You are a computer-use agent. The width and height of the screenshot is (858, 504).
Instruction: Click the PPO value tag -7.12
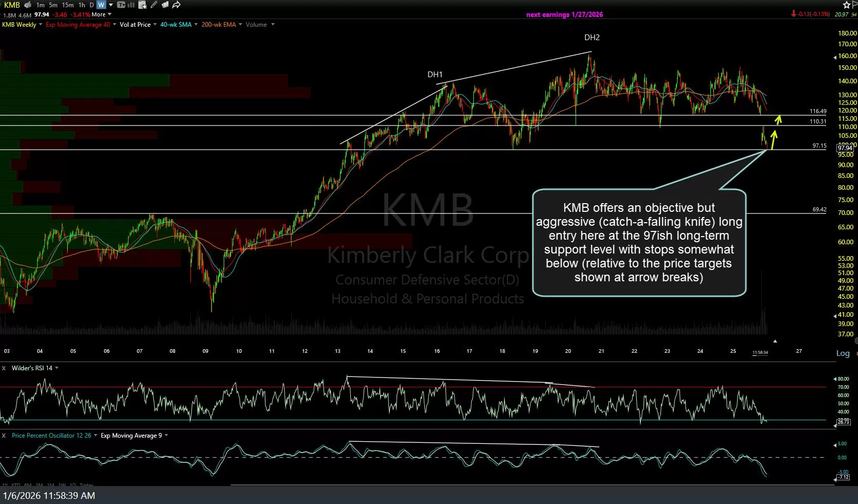844,477
